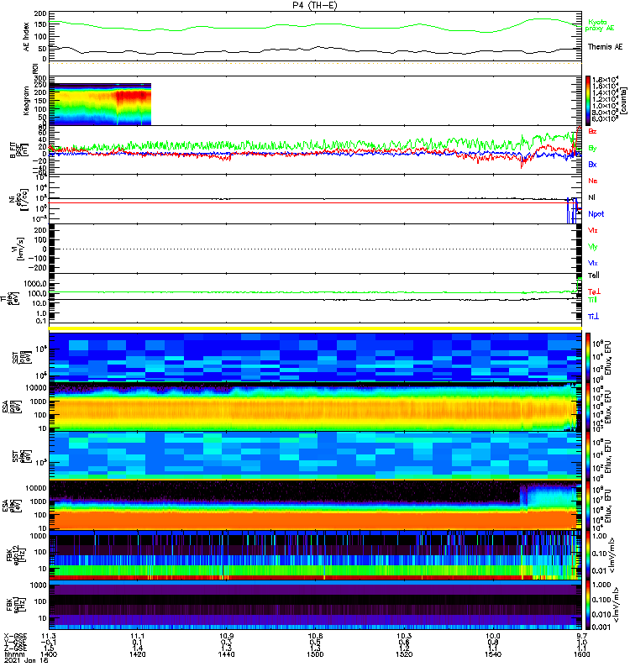Click the X-GSE position value 9.7

(x=581, y=636)
